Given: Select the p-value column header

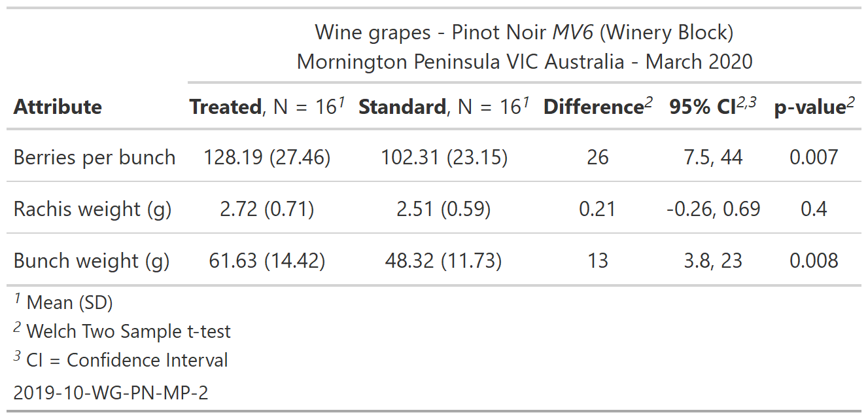Looking at the screenshot, I should pyautogui.click(x=814, y=107).
